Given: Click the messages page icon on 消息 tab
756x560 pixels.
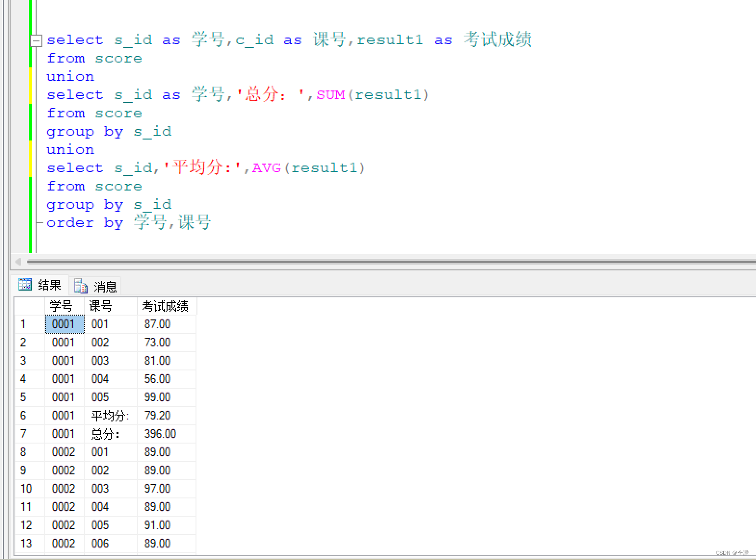Looking at the screenshot, I should 81,286.
